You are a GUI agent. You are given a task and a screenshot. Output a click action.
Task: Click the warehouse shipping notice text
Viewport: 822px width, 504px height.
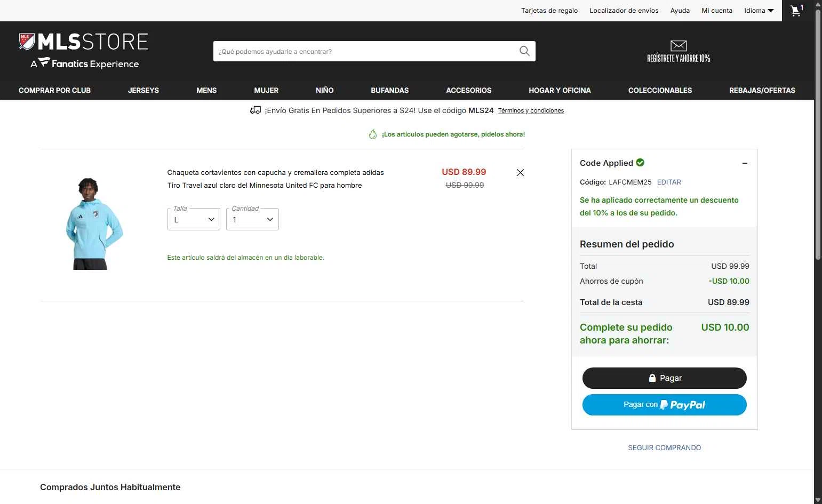click(245, 258)
